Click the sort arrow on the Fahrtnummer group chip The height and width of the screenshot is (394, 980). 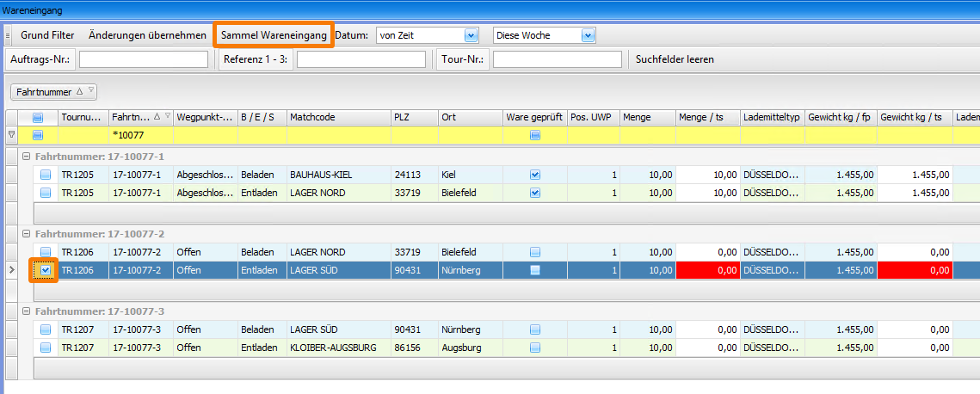coord(80,91)
